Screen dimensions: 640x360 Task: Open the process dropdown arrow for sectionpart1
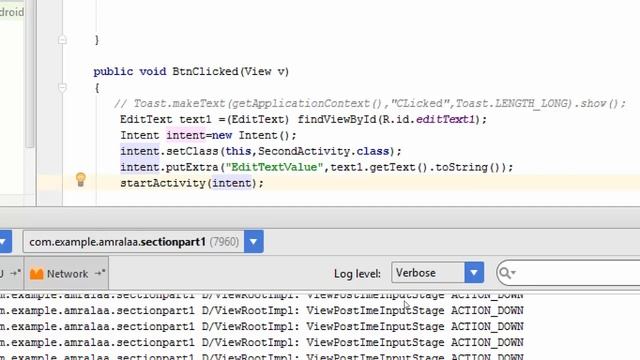click(x=253, y=242)
